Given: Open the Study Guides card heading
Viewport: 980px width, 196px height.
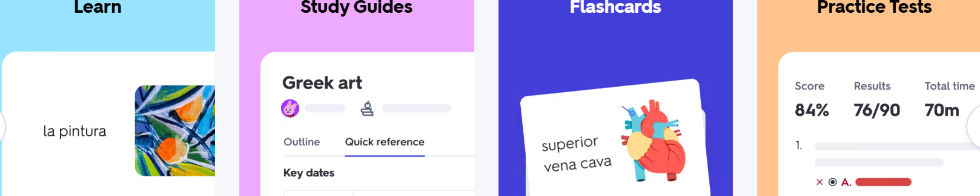Looking at the screenshot, I should pyautogui.click(x=356, y=7).
